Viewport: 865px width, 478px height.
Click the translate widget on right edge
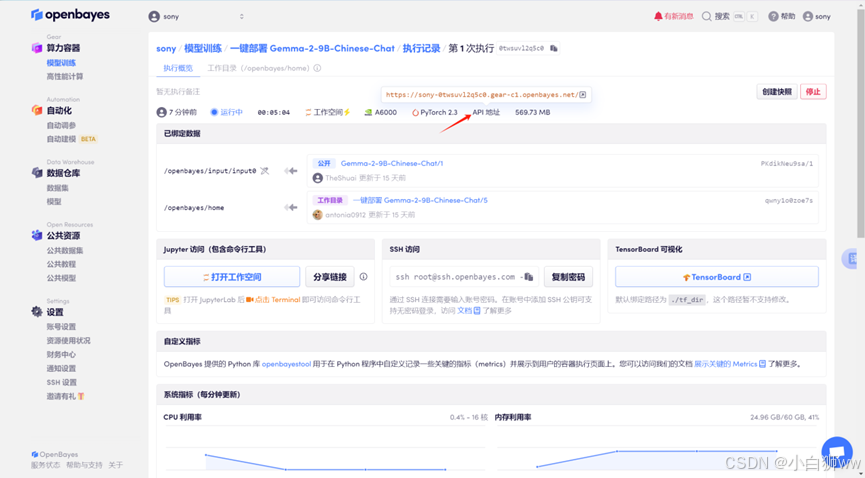[850, 258]
